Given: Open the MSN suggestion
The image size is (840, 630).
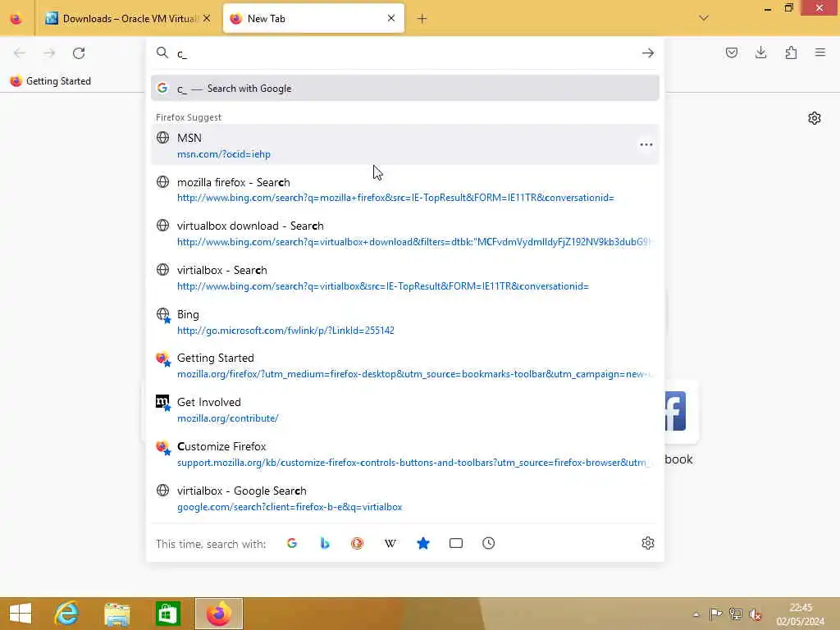Looking at the screenshot, I should pyautogui.click(x=404, y=145).
